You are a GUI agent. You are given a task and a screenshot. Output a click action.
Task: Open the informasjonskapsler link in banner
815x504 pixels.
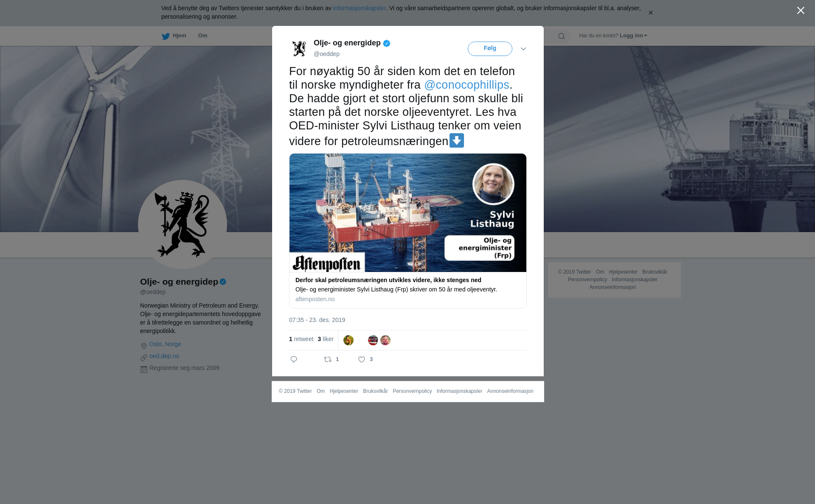coord(359,8)
